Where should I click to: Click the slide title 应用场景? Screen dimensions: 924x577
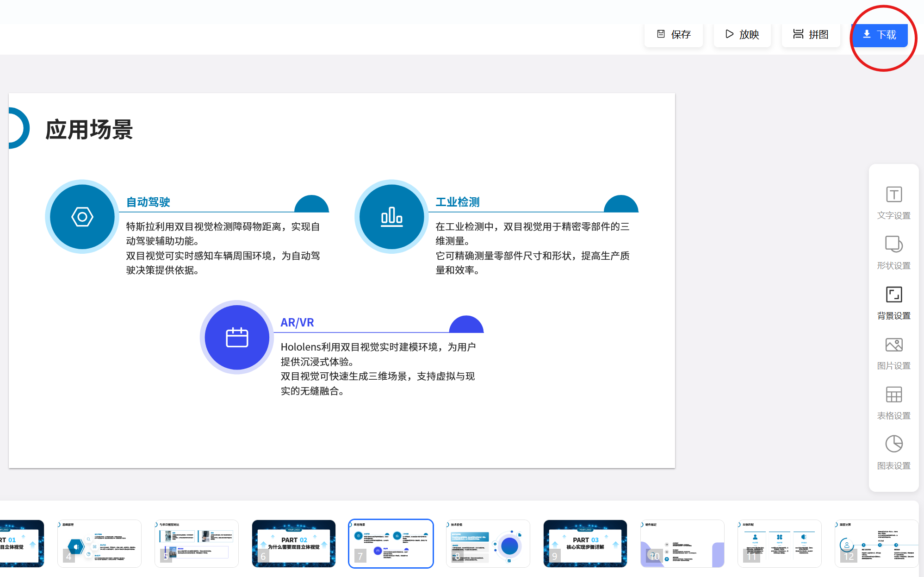(89, 130)
